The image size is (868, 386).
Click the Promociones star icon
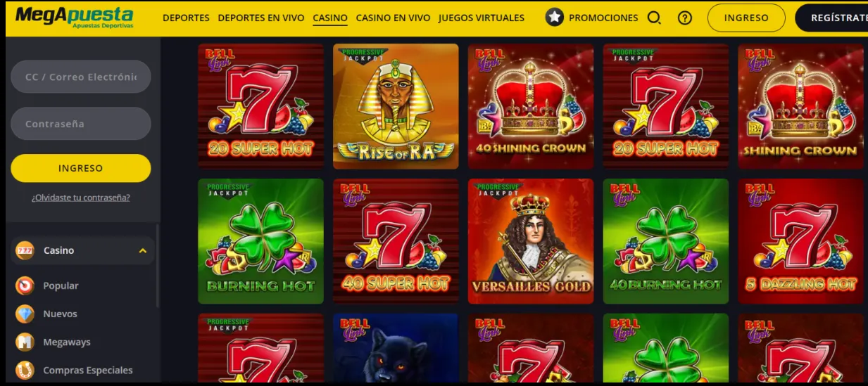pyautogui.click(x=555, y=18)
